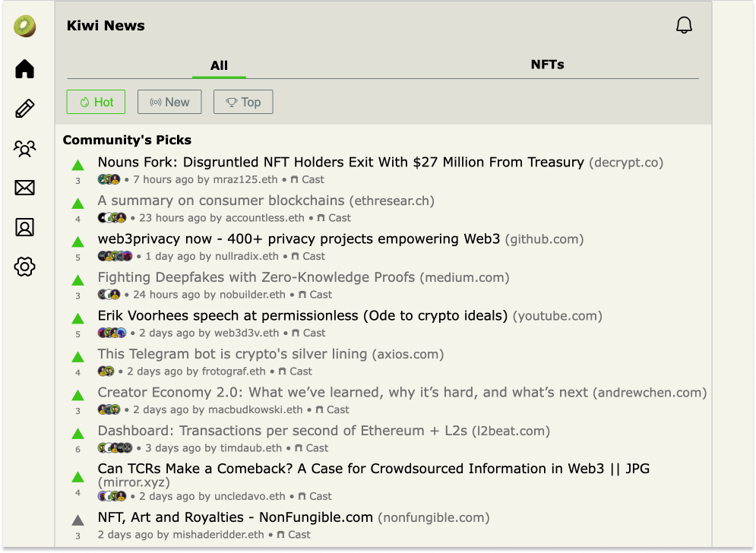Click Cast link under Can TCRs story
This screenshot has width=756, height=553.
tap(315, 497)
